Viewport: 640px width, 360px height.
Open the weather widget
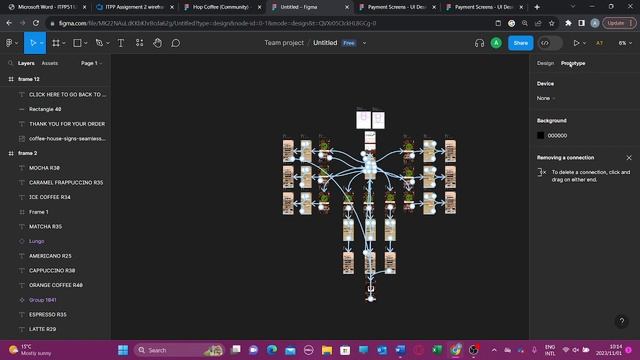(x=31, y=350)
